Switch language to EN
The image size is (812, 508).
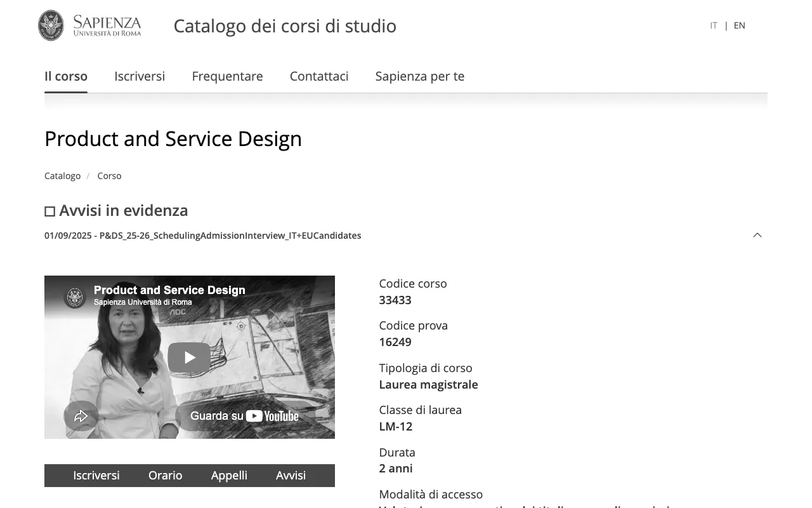click(x=740, y=25)
